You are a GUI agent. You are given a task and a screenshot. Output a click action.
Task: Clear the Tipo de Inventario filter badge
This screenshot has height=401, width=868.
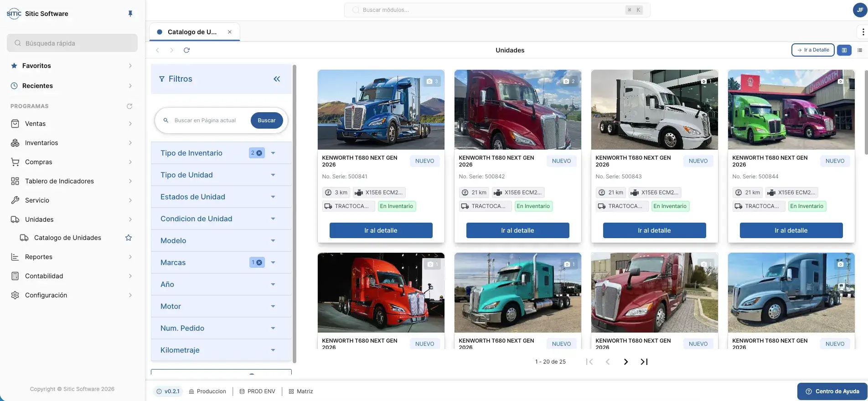tap(259, 153)
